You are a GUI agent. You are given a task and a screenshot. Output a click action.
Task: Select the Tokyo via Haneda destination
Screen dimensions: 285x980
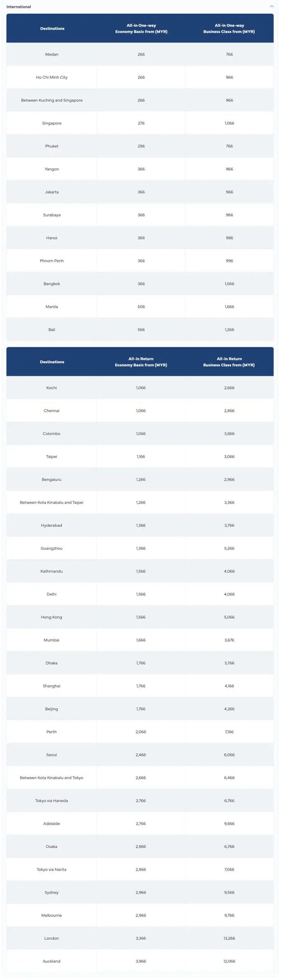[x=52, y=801]
